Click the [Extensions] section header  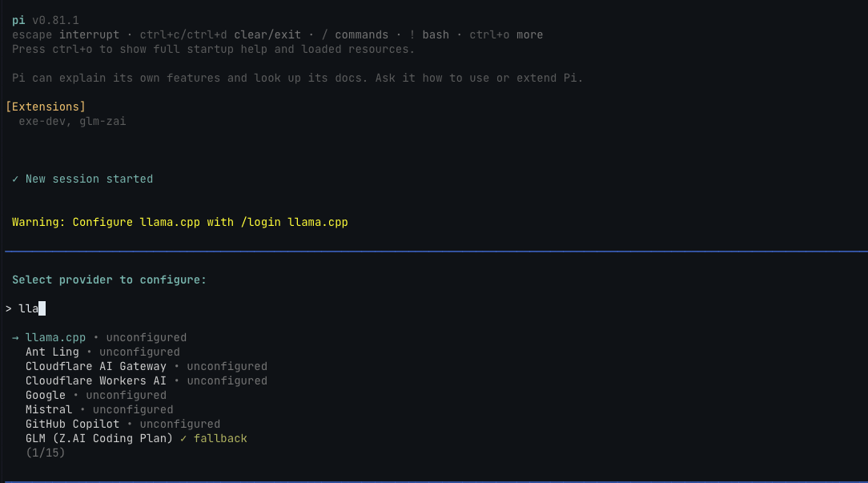[x=46, y=107]
